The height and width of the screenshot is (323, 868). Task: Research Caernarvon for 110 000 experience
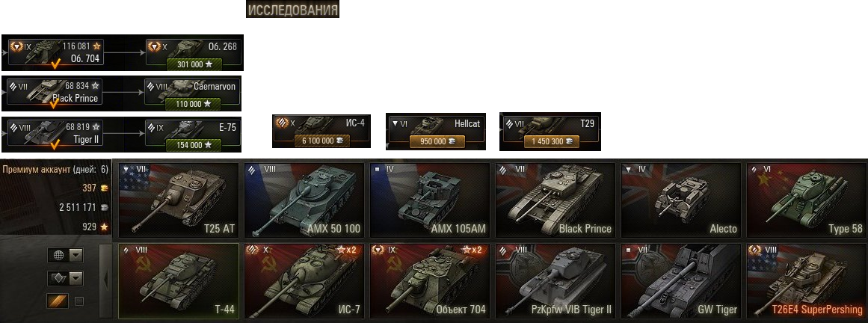coord(194,104)
